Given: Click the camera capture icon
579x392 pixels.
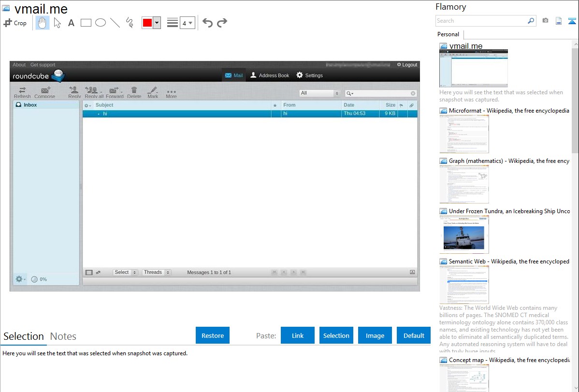Looking at the screenshot, I should click(x=545, y=21).
